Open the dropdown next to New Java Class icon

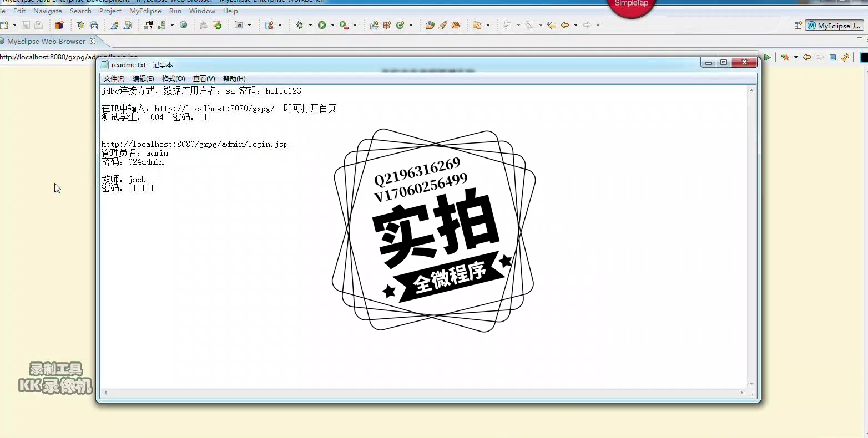[x=411, y=25]
